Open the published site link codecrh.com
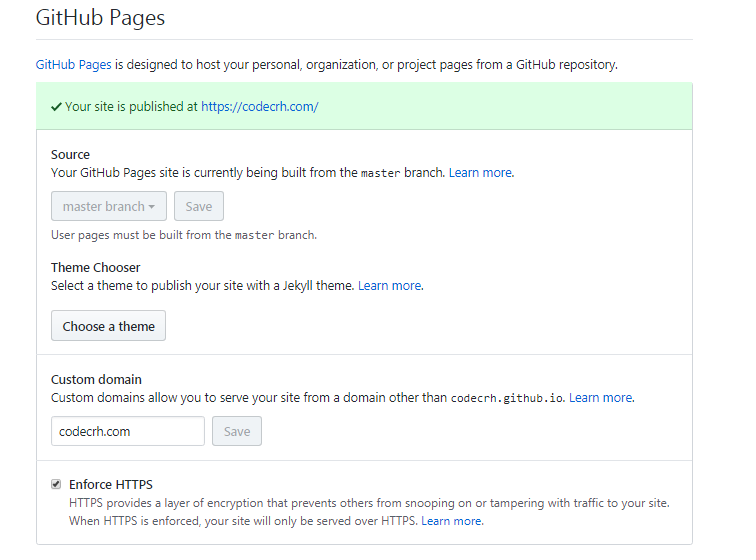This screenshot has width=756, height=560. (259, 106)
